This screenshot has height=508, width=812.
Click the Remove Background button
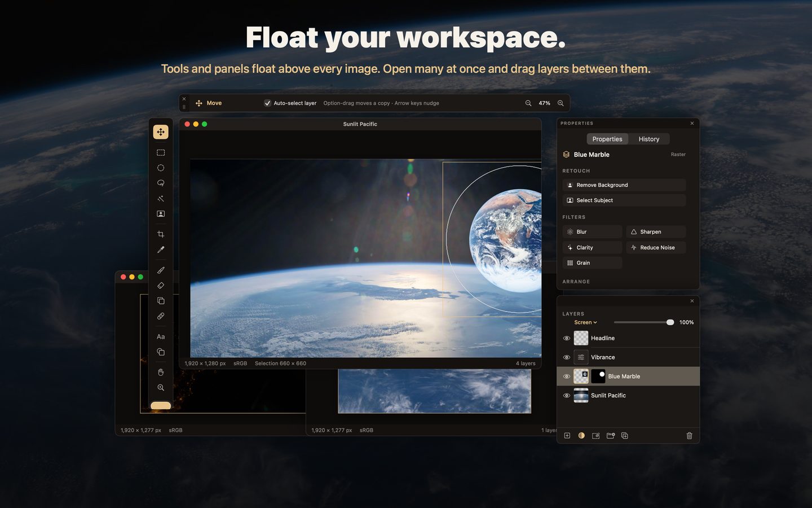(x=624, y=185)
